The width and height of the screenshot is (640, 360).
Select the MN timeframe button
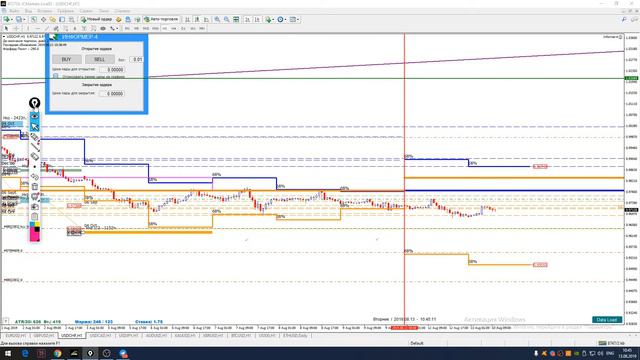(202, 29)
